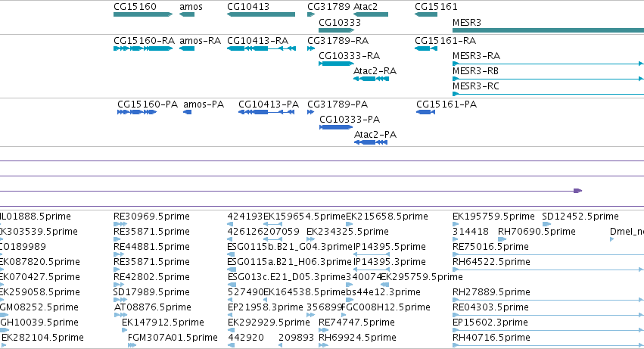The height and width of the screenshot is (349, 644).
Task: Click the Atac2 gene label
Action: point(365,7)
